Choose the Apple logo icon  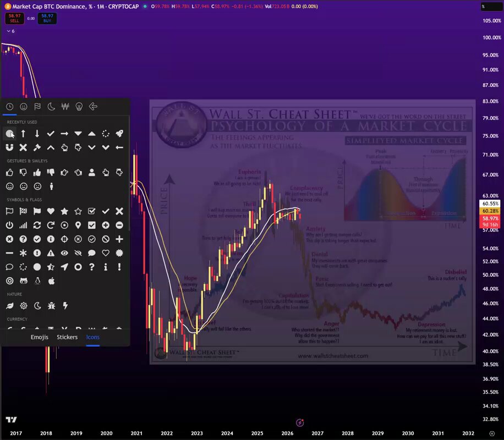(51, 281)
